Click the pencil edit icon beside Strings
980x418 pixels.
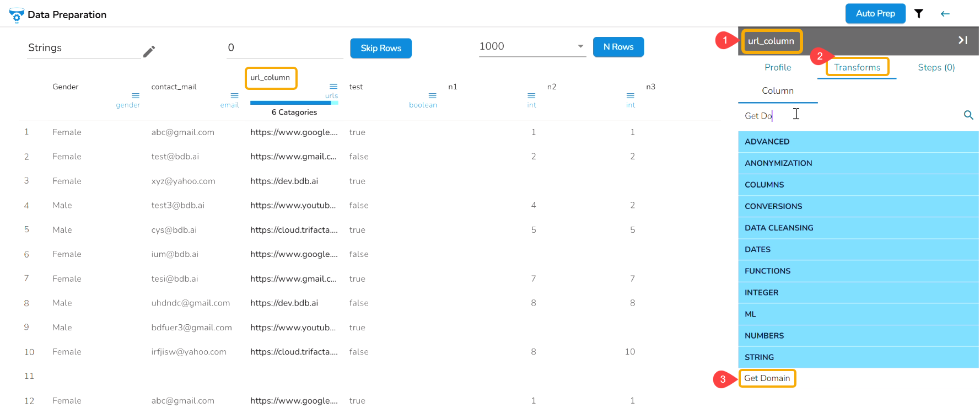pos(149,51)
